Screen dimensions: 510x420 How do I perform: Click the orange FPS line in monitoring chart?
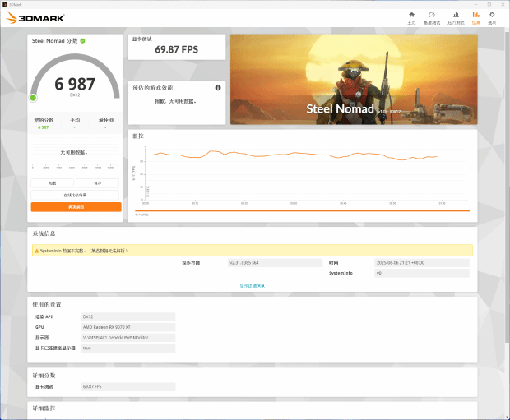[293, 154]
